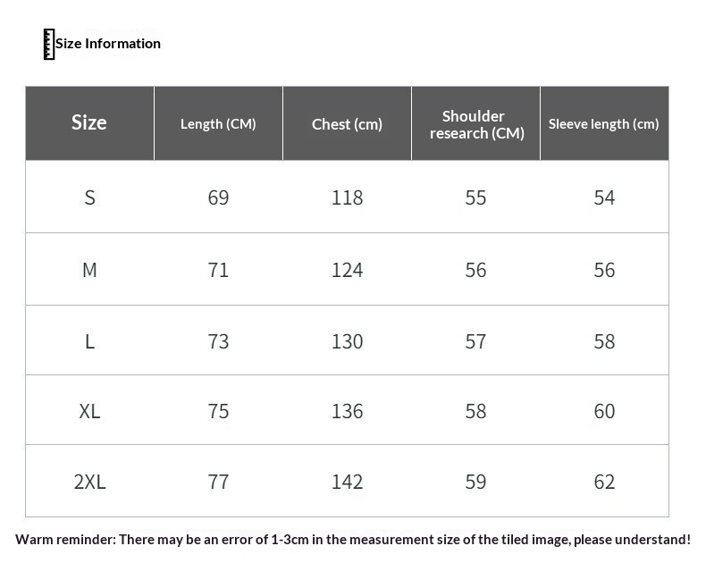
Task: Click the S size row label
Action: click(89, 197)
